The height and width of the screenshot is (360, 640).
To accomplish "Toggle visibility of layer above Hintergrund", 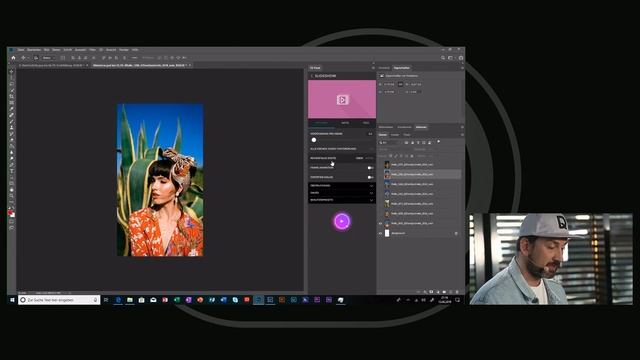I will (380, 224).
